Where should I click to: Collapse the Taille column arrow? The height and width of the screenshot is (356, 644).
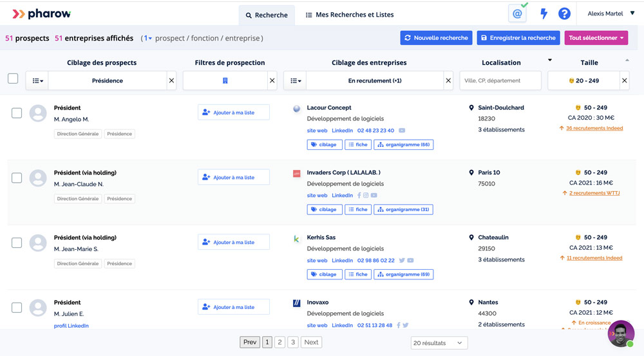[x=627, y=61]
